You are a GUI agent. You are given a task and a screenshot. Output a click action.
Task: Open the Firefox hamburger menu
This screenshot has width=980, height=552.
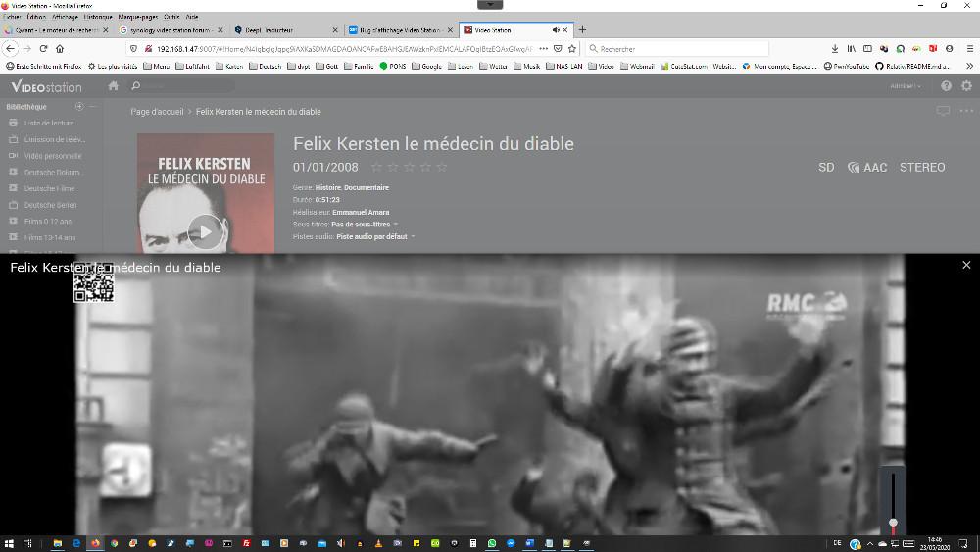click(x=969, y=49)
